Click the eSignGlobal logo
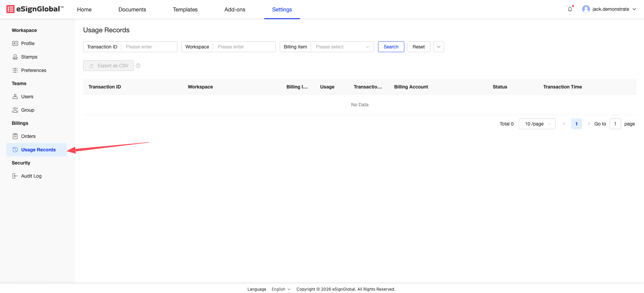Screen dimensions: 644x293 [35, 9]
